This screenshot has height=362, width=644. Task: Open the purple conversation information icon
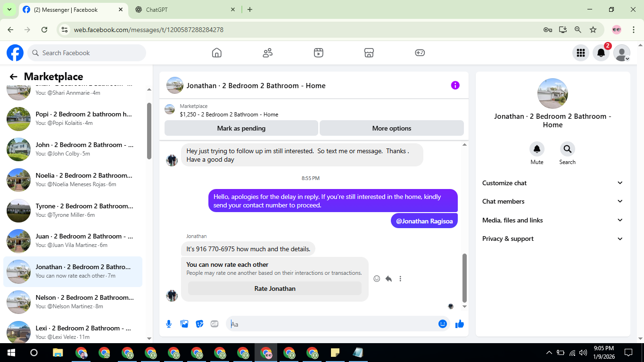coord(455,85)
